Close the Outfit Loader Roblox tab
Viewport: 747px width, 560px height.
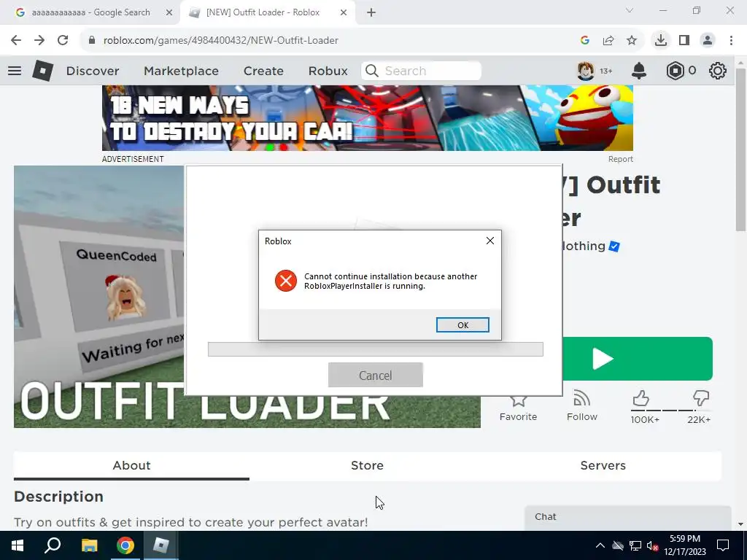[x=344, y=12]
